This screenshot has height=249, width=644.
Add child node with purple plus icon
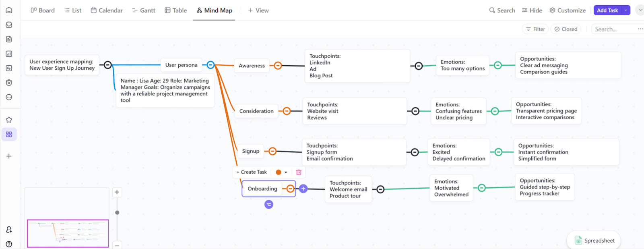303,189
